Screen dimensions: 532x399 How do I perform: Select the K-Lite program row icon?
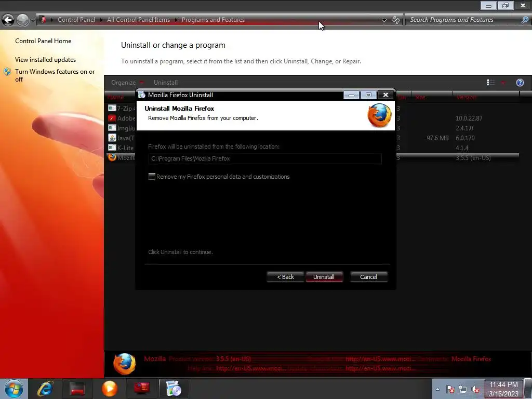click(x=112, y=148)
